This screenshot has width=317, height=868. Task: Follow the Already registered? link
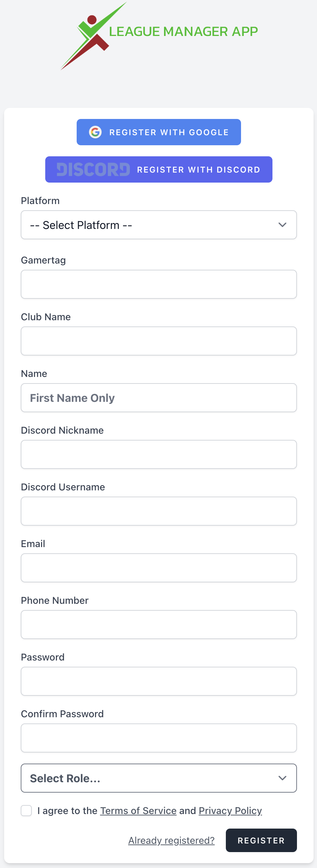point(171,840)
